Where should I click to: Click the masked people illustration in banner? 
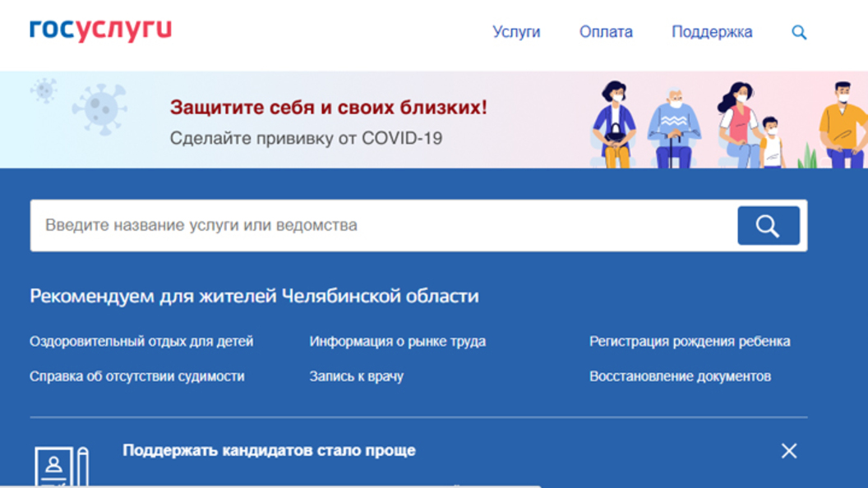(x=723, y=125)
